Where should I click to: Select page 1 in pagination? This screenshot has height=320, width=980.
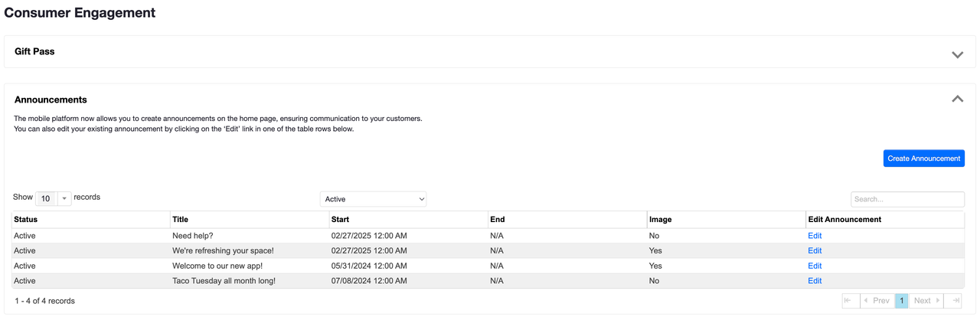point(902,301)
